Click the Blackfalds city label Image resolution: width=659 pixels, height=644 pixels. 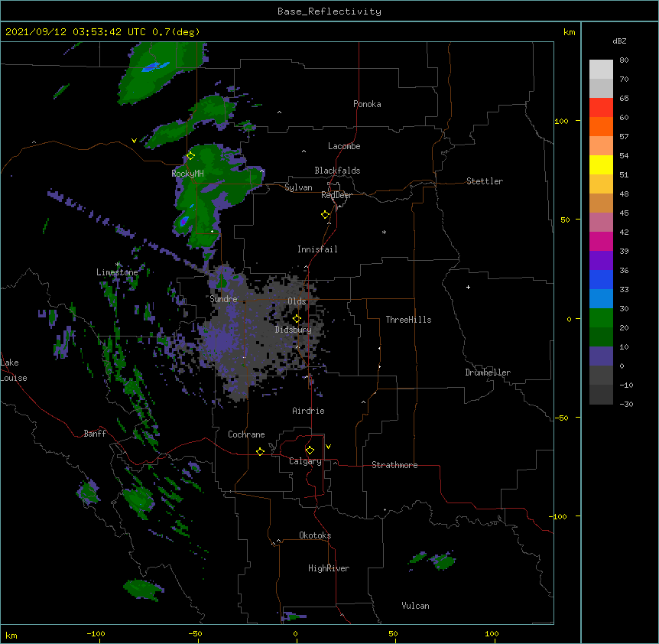click(337, 171)
